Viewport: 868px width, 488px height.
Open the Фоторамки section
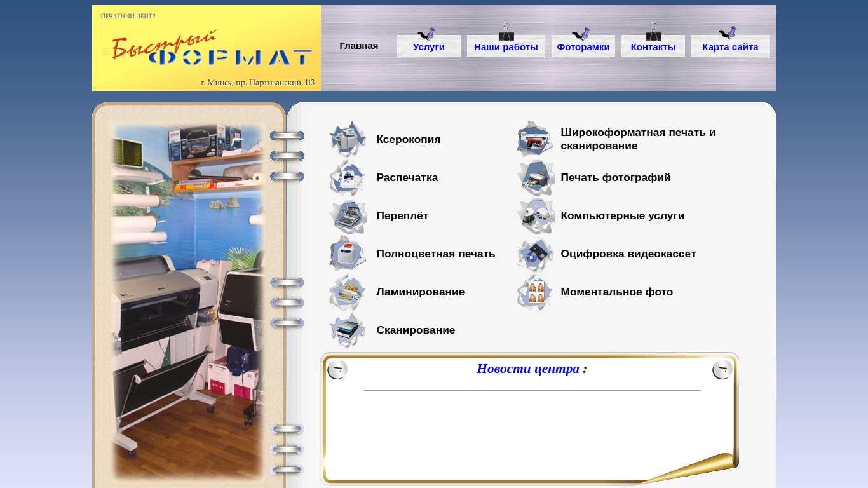click(583, 47)
